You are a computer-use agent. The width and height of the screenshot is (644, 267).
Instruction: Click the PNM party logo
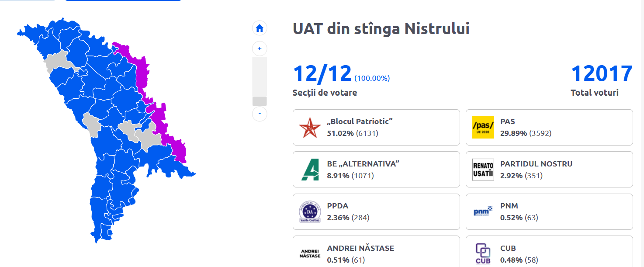click(x=483, y=212)
